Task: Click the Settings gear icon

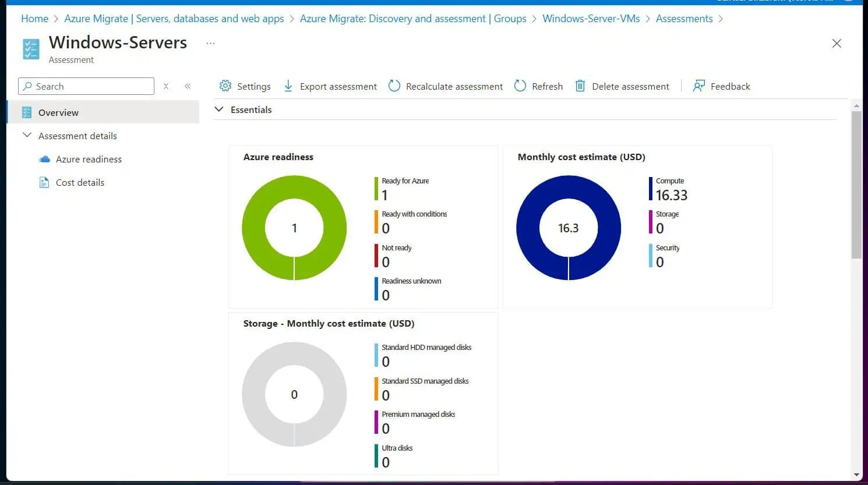Action: [225, 86]
